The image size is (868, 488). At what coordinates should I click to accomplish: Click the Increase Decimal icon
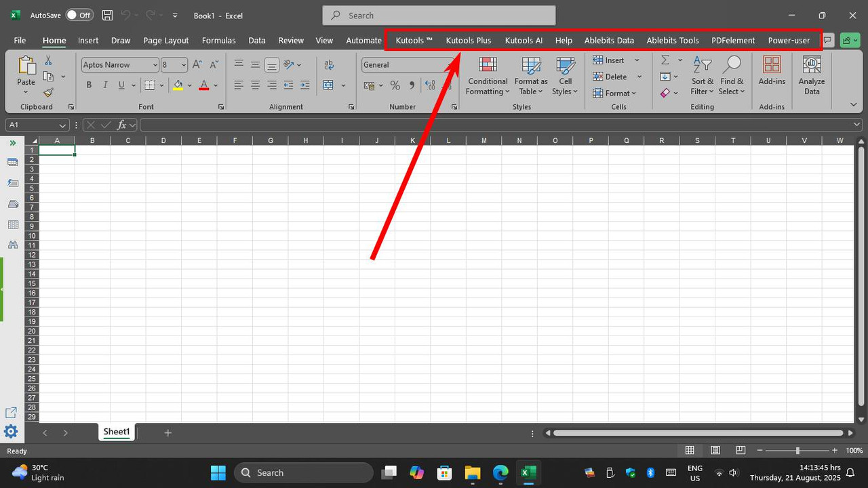430,85
